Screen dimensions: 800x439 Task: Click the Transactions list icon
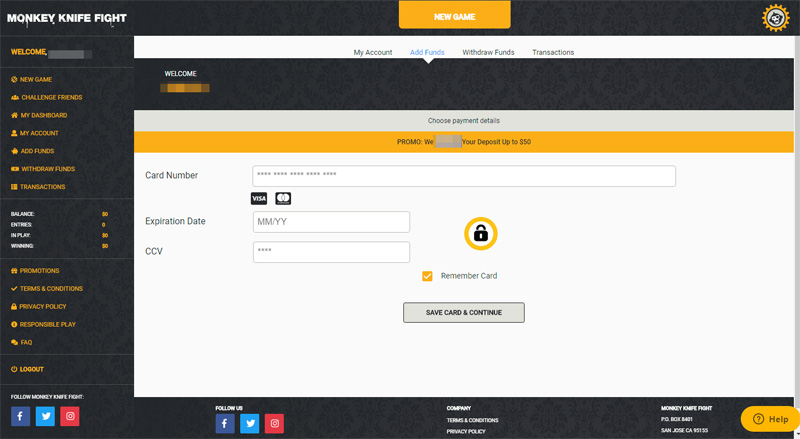tap(14, 187)
